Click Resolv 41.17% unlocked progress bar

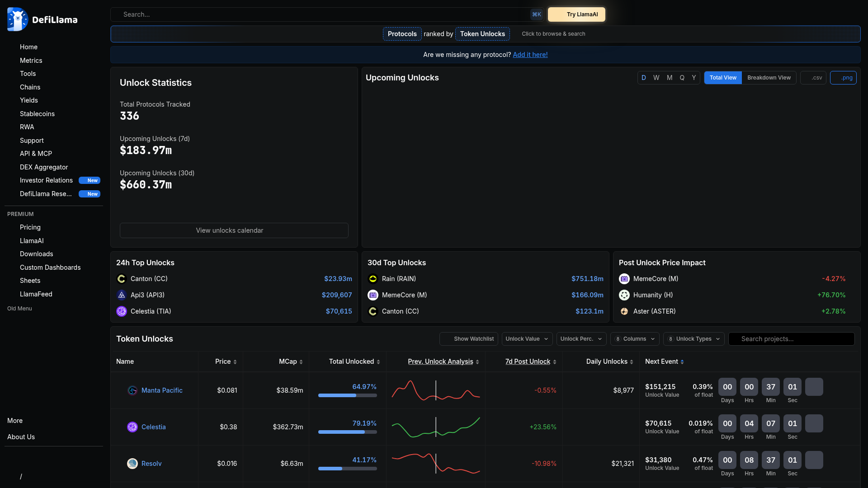click(347, 469)
